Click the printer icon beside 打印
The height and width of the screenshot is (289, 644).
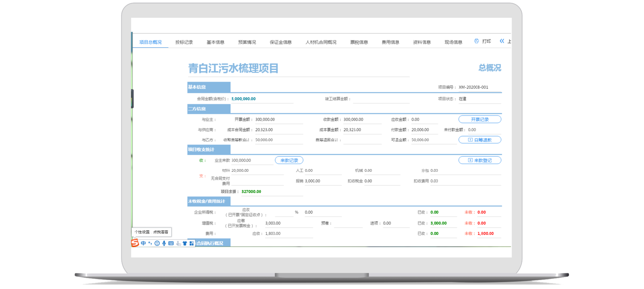tap(477, 41)
